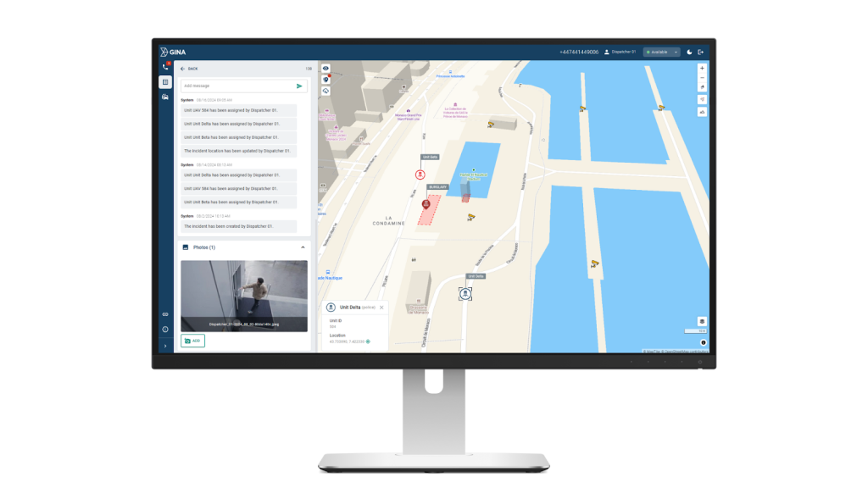This screenshot has height=488, width=868.
Task: Send message with the green arrow icon
Action: pos(299,86)
